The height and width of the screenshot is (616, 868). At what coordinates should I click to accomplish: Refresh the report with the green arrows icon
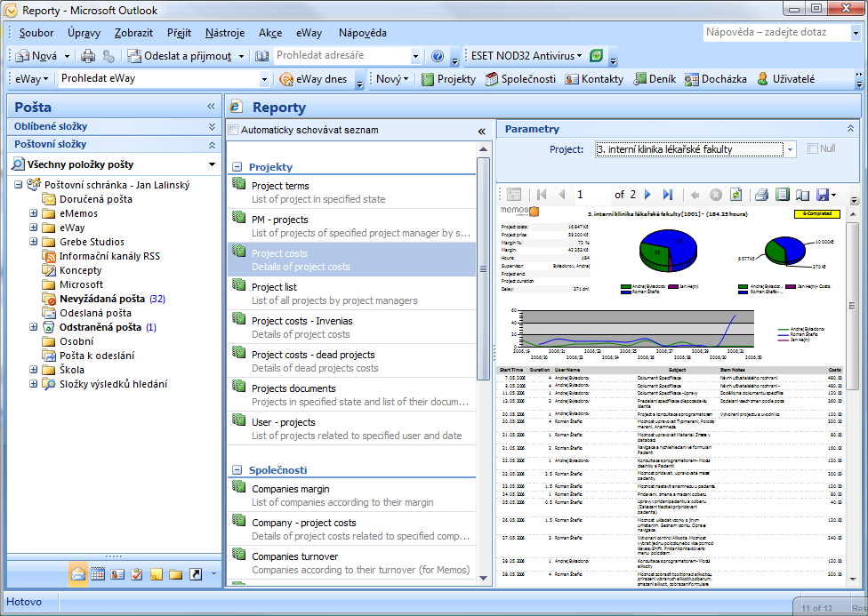click(x=735, y=195)
